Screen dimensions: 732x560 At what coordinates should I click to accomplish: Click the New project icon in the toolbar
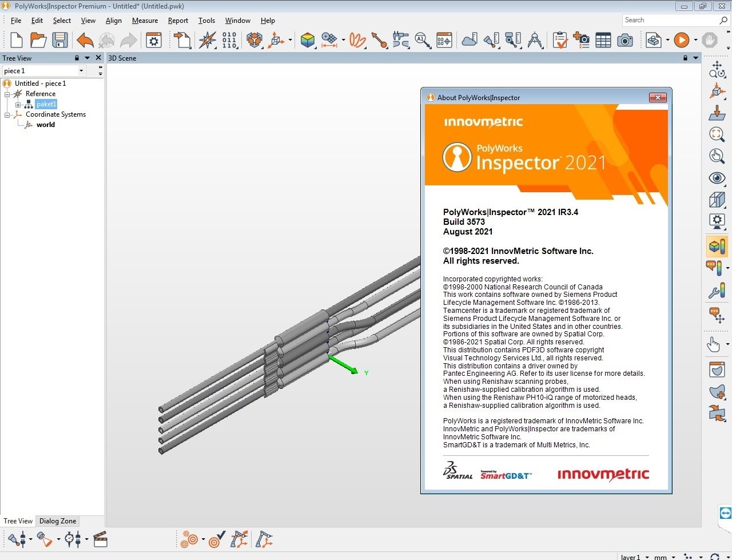pos(17,40)
